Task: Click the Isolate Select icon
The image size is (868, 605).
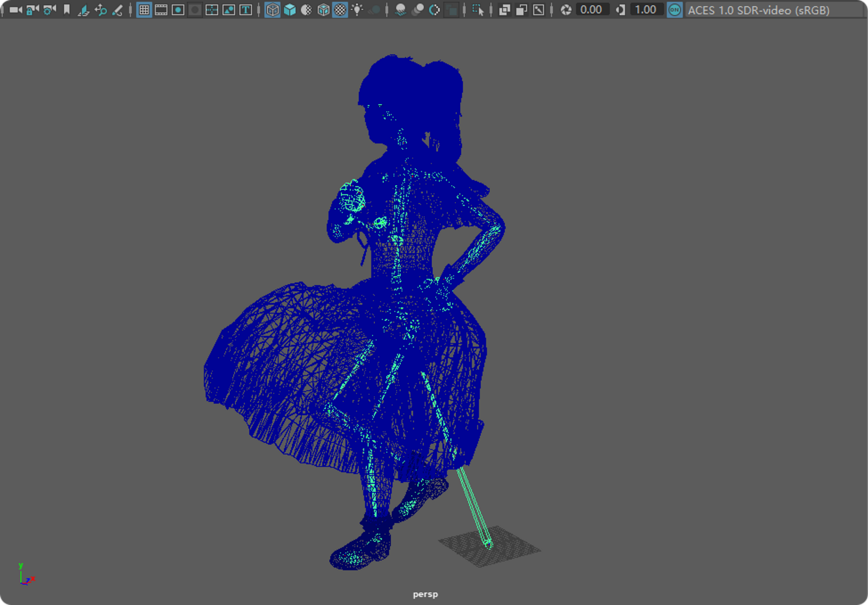Action: (478, 10)
